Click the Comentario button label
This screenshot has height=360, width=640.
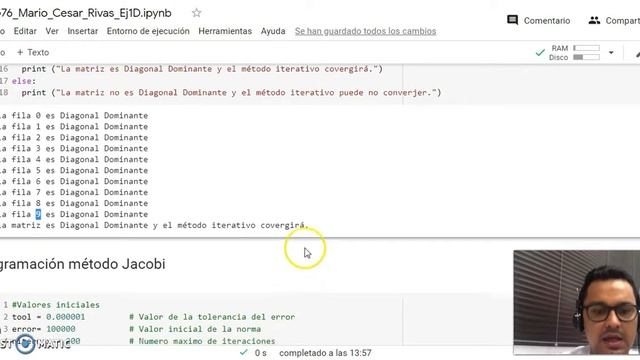[547, 20]
